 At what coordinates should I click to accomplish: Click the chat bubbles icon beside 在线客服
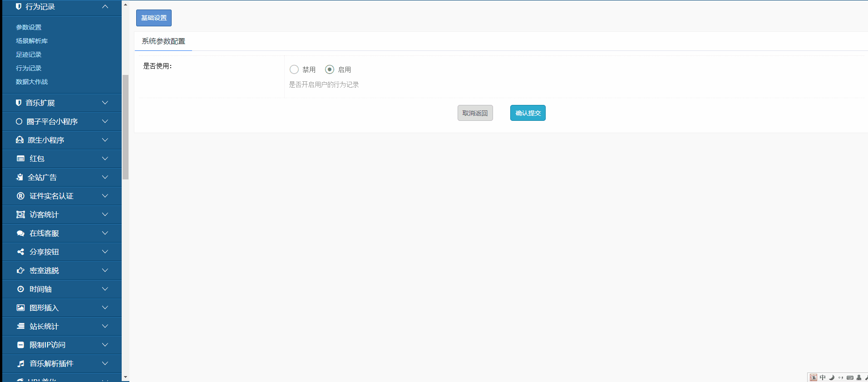20,233
